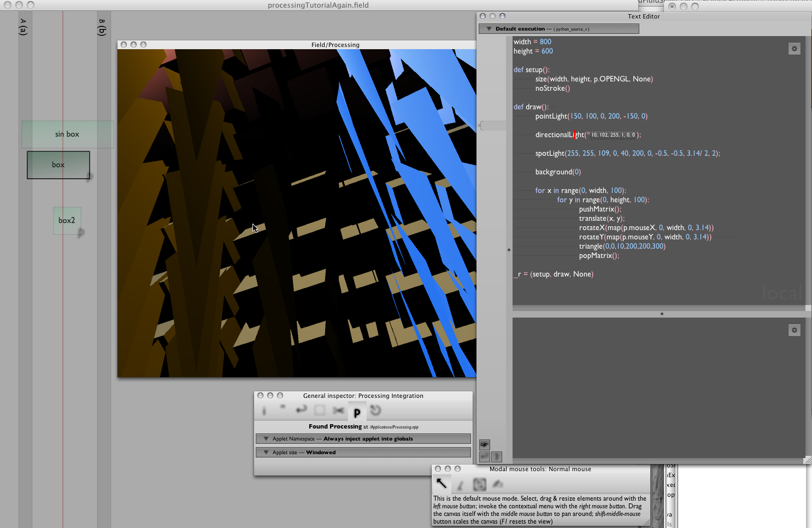
Task: Select the 'box2' element on canvas
Action: point(67,221)
